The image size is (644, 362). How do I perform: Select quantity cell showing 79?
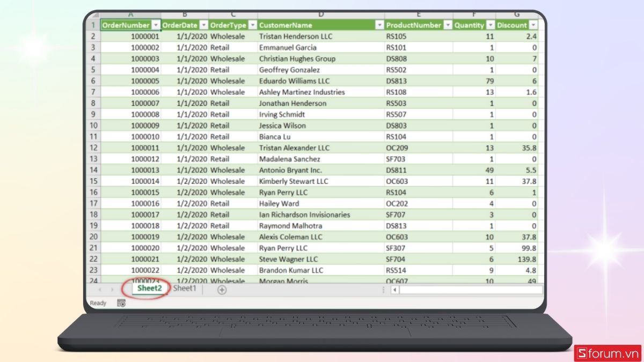click(x=474, y=81)
